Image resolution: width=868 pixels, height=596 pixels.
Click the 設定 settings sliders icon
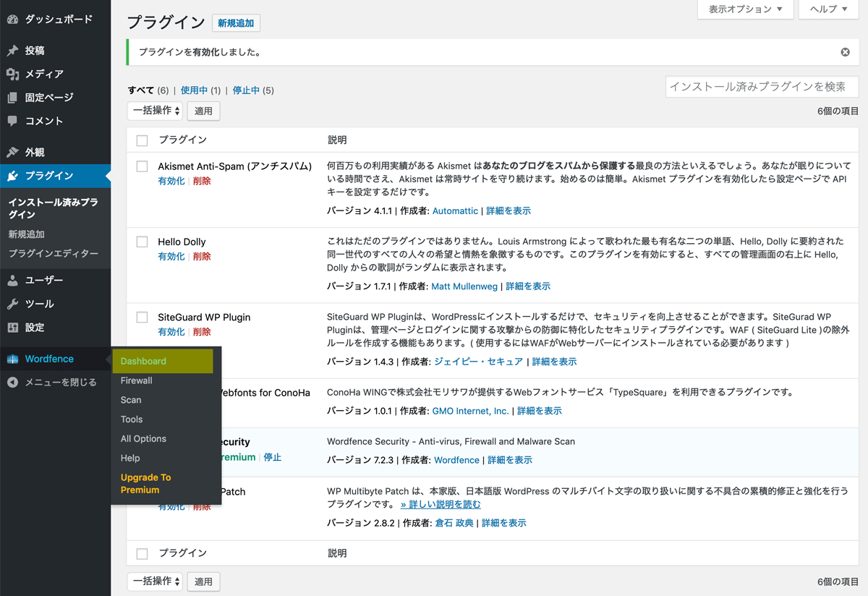click(12, 328)
